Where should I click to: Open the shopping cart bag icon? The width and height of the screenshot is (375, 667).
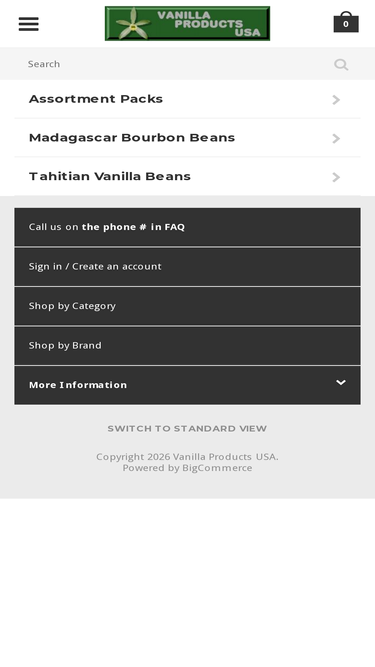(346, 22)
